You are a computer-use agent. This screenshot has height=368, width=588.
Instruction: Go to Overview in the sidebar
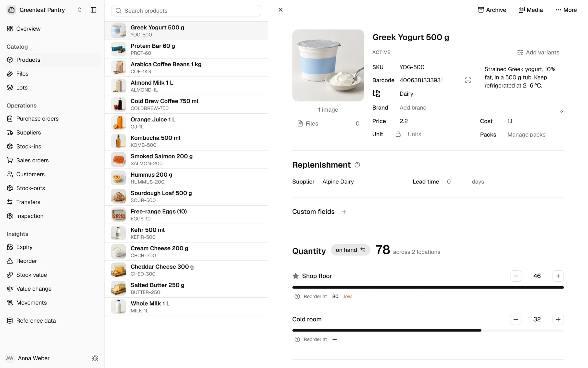[52, 29]
